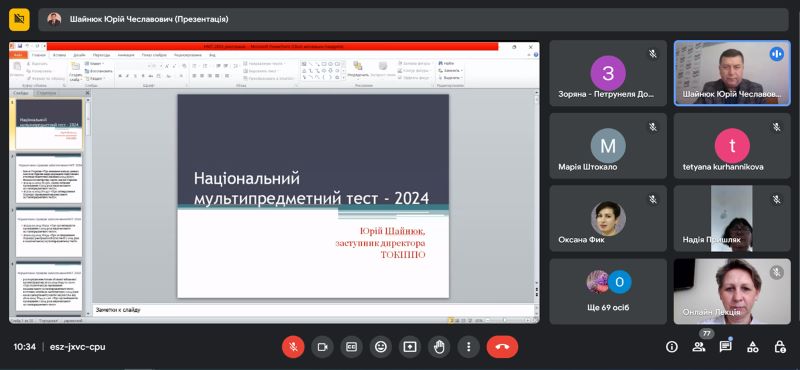Click the 10:34 time label
Viewport: 800px width, 370px height.
pyautogui.click(x=24, y=347)
